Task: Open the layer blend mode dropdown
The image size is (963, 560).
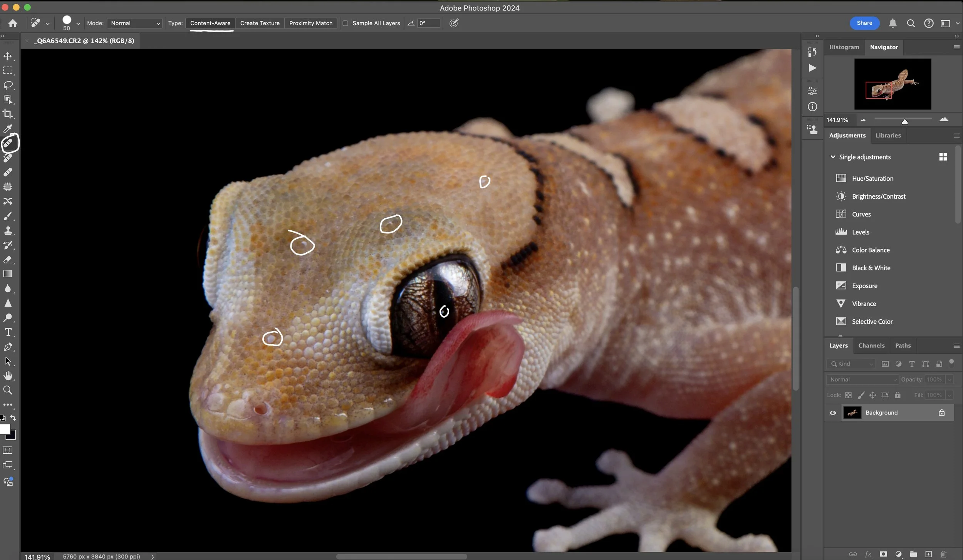Action: 862,379
